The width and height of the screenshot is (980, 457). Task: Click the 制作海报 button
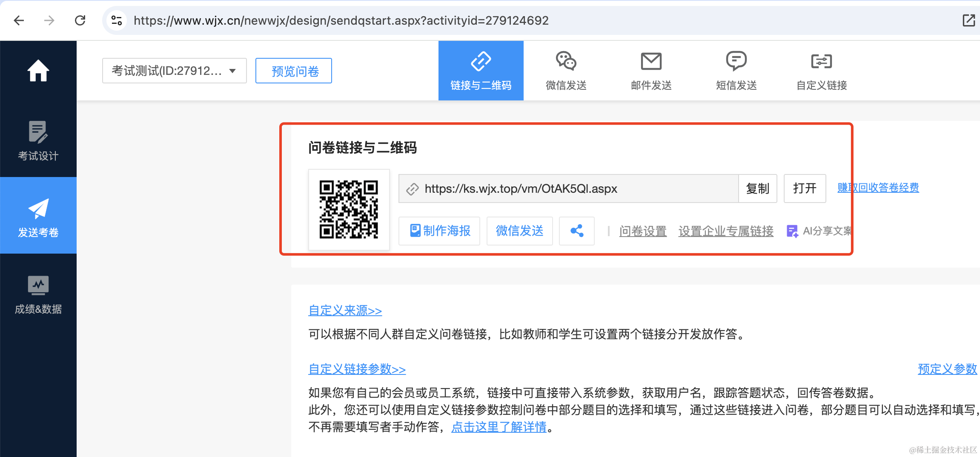point(439,231)
